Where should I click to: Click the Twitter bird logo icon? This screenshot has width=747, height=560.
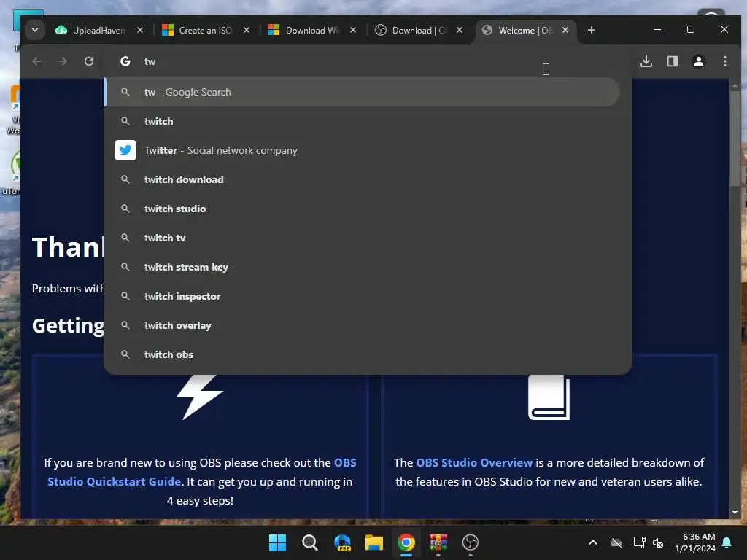click(125, 150)
